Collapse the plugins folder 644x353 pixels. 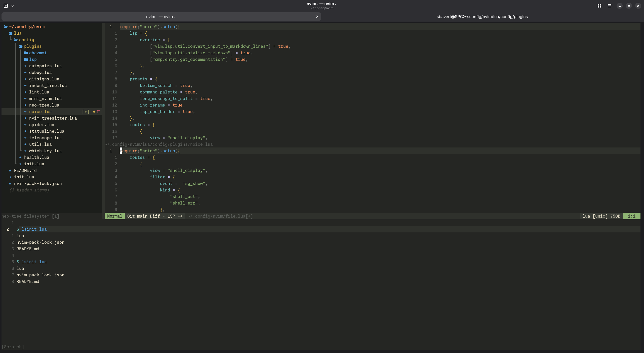30,46
